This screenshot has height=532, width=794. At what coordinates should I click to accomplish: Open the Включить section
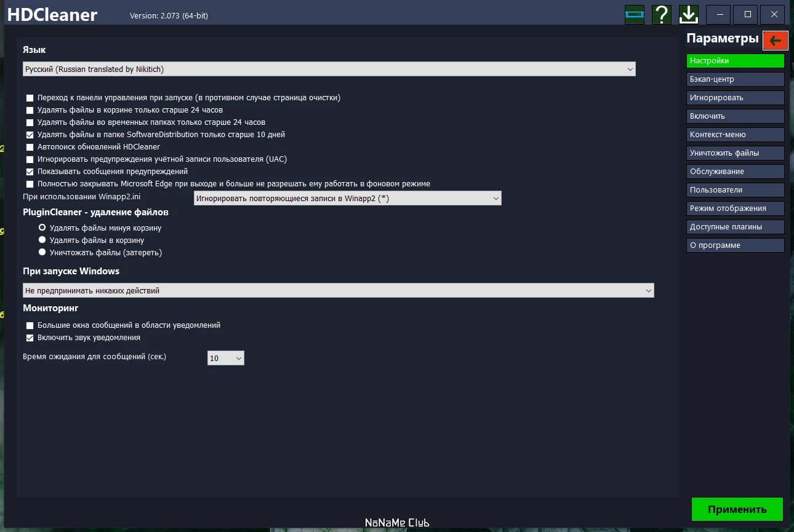[x=736, y=116]
